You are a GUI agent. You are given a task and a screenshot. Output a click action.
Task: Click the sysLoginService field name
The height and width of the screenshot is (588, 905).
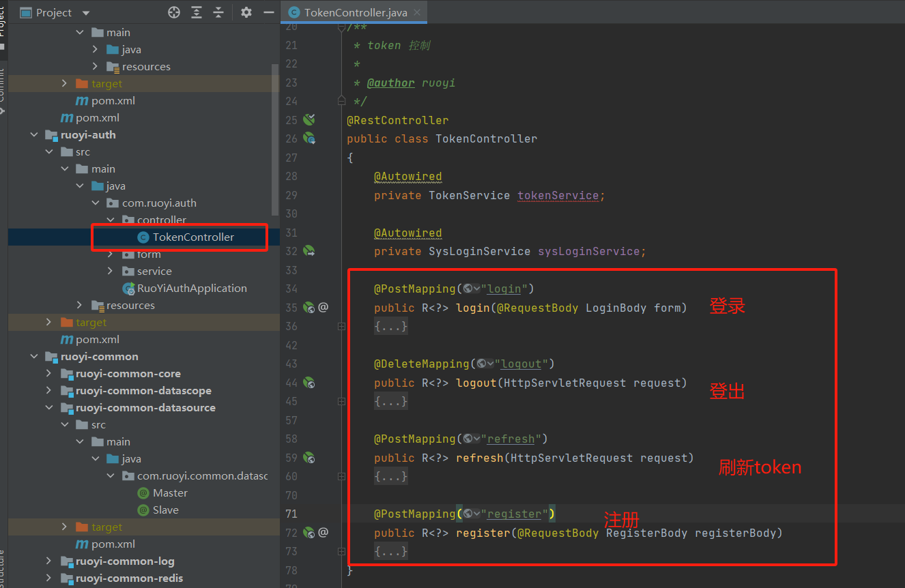coord(588,252)
